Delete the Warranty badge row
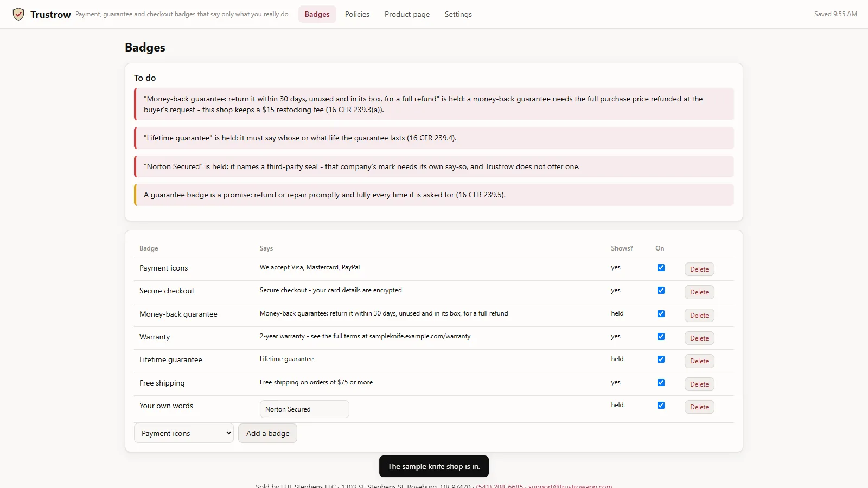This screenshot has width=868, height=488. click(699, 338)
